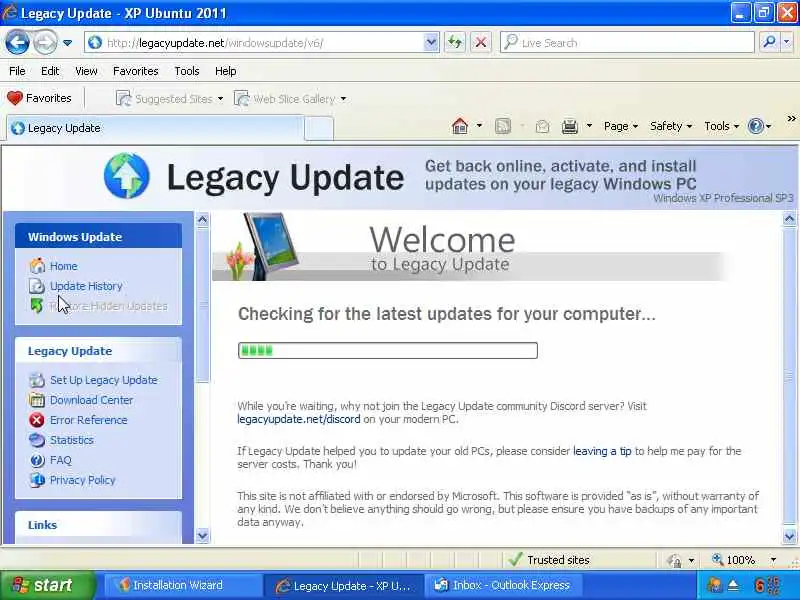Expand the Home button dropdown arrow
This screenshot has width=800, height=600.
point(479,126)
